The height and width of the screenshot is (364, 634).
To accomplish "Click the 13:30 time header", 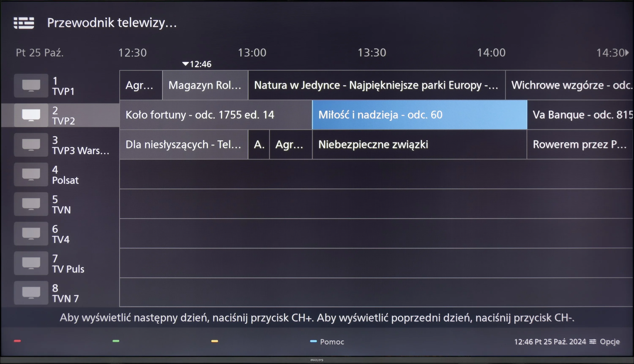I will coord(372,53).
